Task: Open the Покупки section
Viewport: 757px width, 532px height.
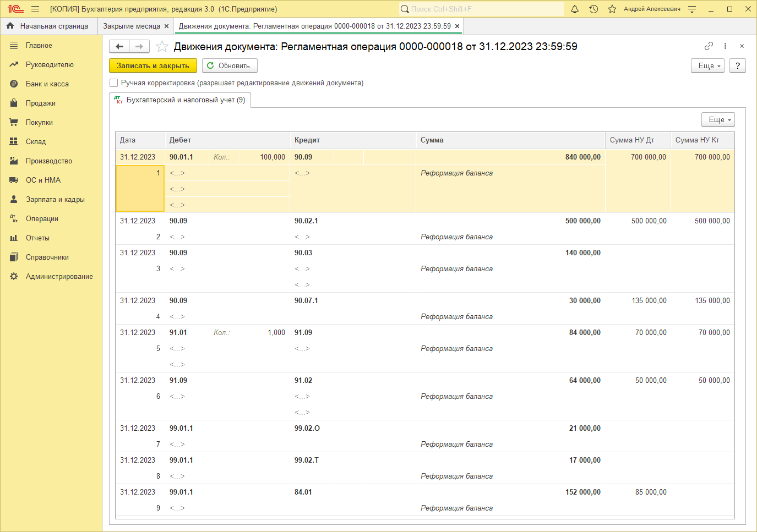Action: pos(39,123)
